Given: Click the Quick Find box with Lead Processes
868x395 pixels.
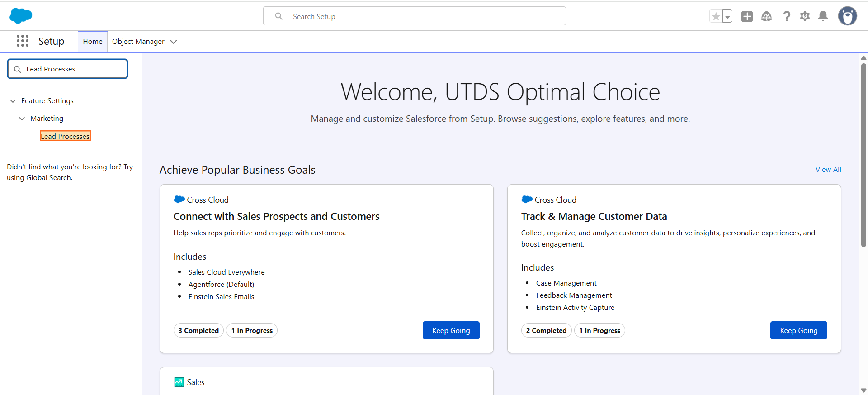Looking at the screenshot, I should point(68,69).
